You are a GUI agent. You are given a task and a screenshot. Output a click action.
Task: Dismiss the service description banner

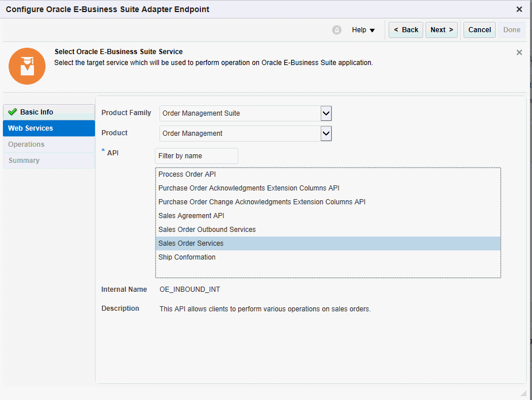(x=519, y=52)
